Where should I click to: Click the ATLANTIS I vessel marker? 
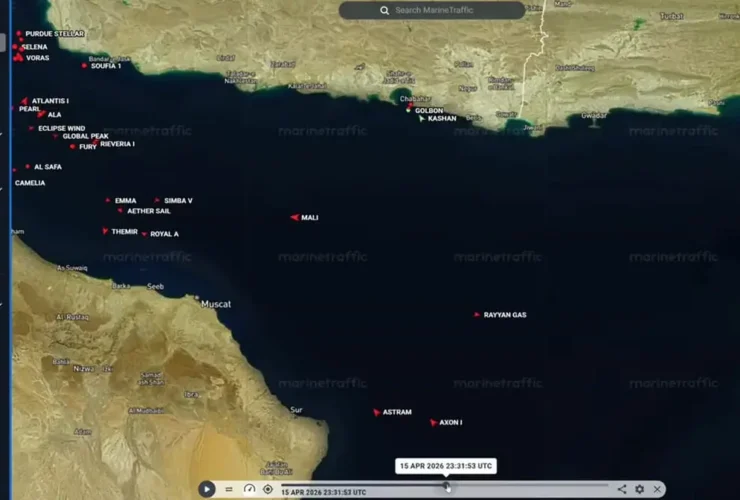click(x=24, y=101)
